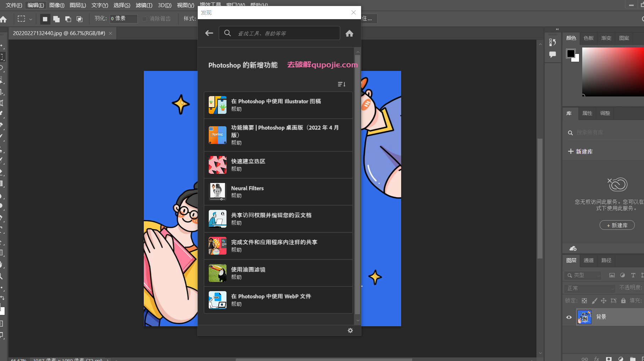Switch to the 属性 tab
Screen dimensions: 644x361
(x=587, y=113)
